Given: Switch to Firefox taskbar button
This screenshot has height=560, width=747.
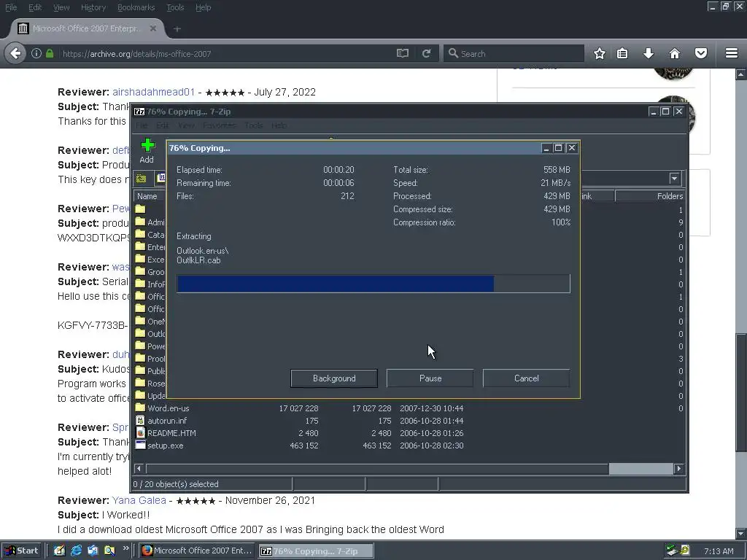Looking at the screenshot, I should (x=197, y=551).
